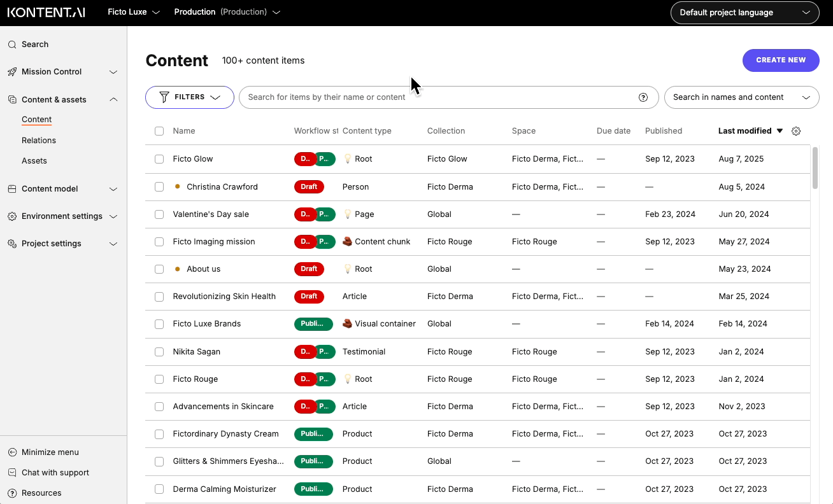Viewport: 833px width, 504px height.
Task: Click the Resources lightbulb icon
Action: 11,493
